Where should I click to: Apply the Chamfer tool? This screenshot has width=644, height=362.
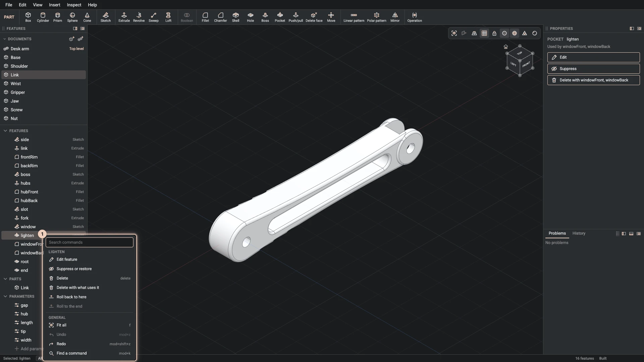coord(220,17)
